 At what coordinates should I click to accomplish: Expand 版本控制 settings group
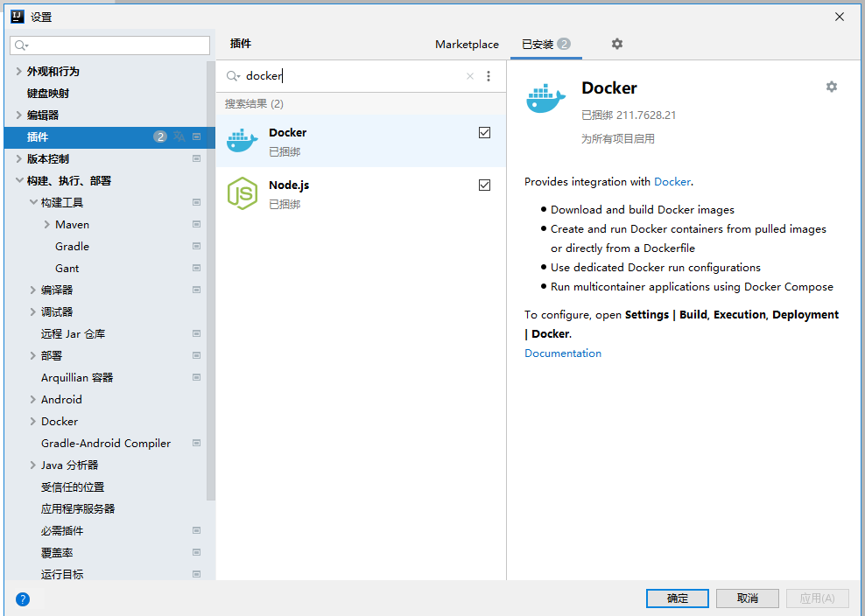[19, 159]
